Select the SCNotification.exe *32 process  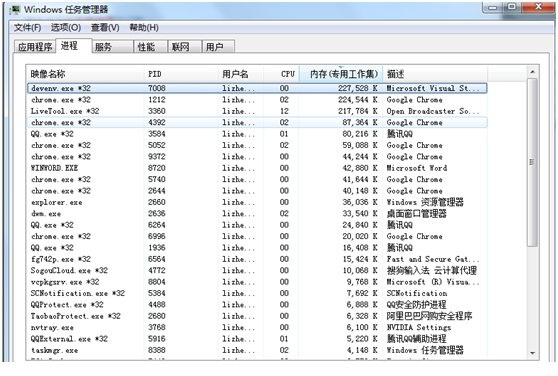(257, 293)
